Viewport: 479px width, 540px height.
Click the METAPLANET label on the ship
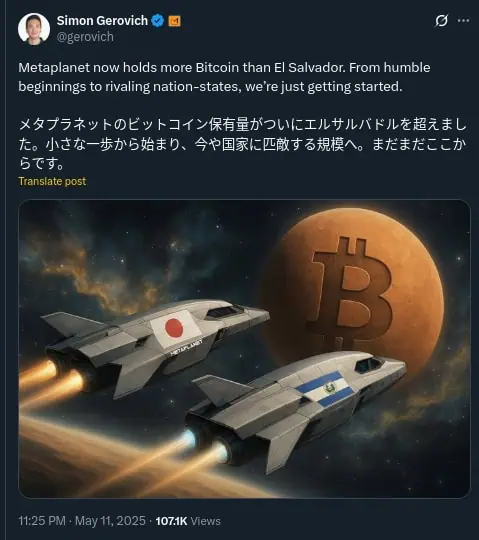pyautogui.click(x=186, y=348)
